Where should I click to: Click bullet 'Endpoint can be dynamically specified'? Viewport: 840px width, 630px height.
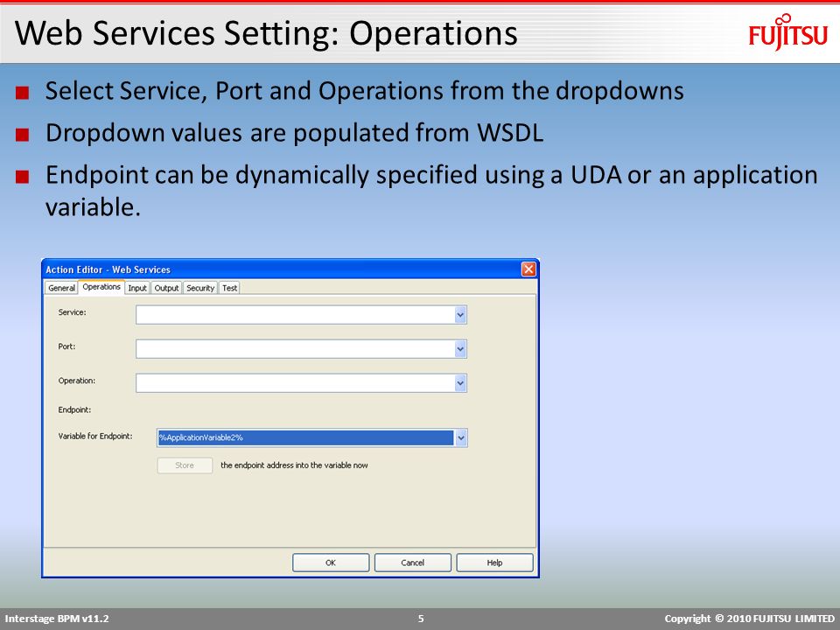coord(431,191)
